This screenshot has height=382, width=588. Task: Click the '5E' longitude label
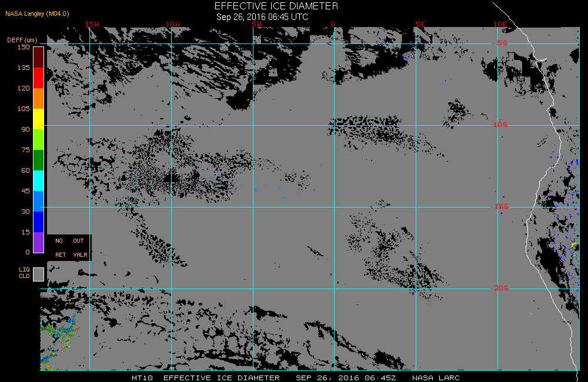tap(420, 24)
